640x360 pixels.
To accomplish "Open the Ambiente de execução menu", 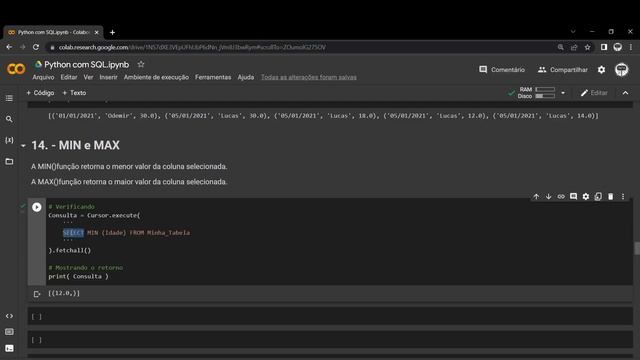I will (x=156, y=77).
